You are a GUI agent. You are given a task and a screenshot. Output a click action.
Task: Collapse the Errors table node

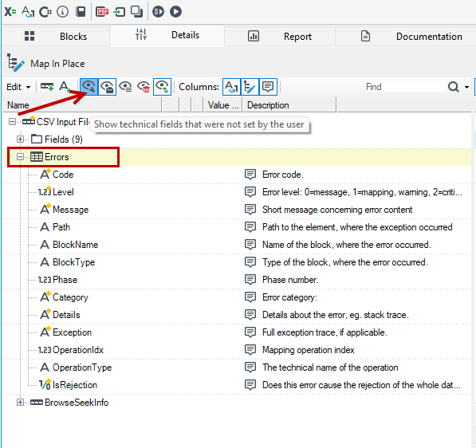20,157
